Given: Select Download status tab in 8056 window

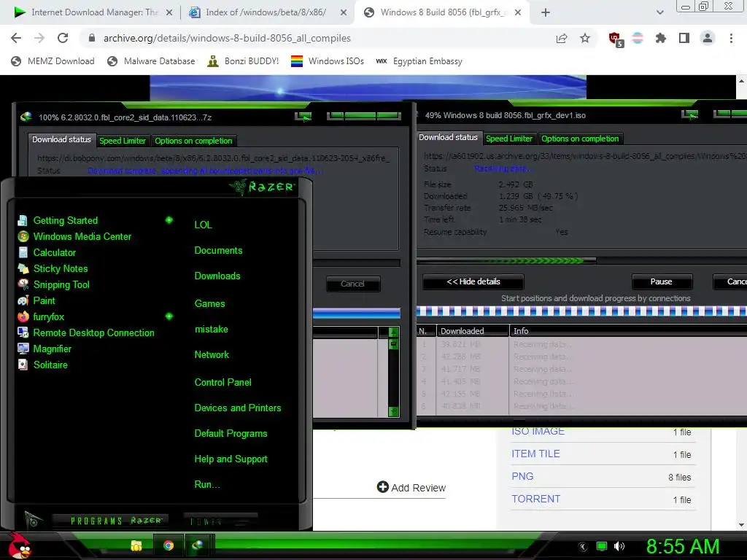Looking at the screenshot, I should [x=448, y=137].
